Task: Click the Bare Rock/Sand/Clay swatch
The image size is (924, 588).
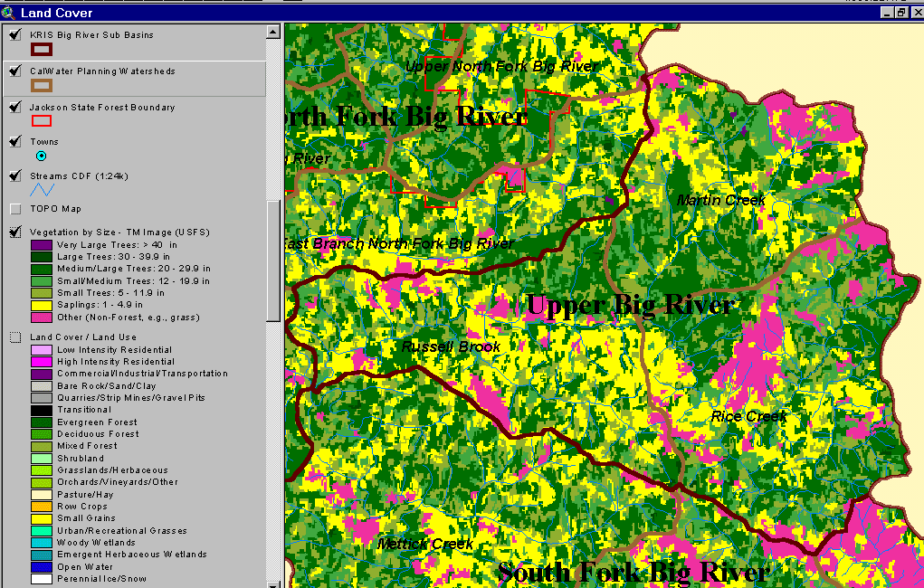Action: click(42, 386)
